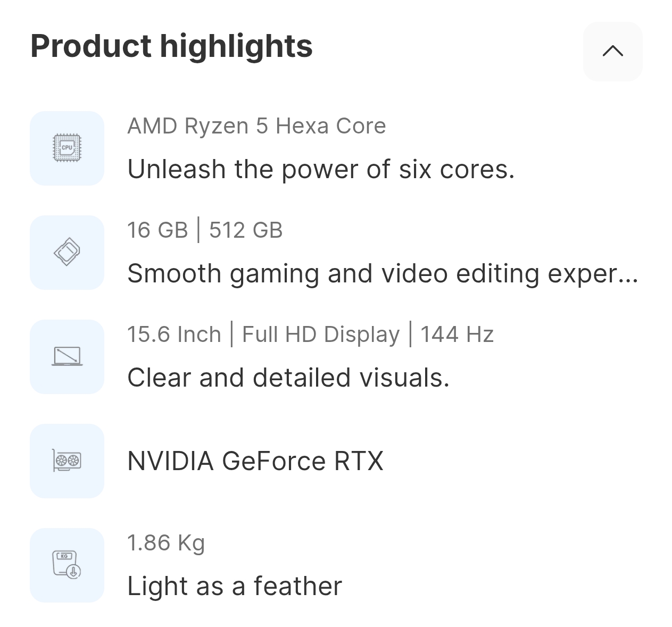
Task: Click the laptop display icon
Action: click(x=67, y=357)
